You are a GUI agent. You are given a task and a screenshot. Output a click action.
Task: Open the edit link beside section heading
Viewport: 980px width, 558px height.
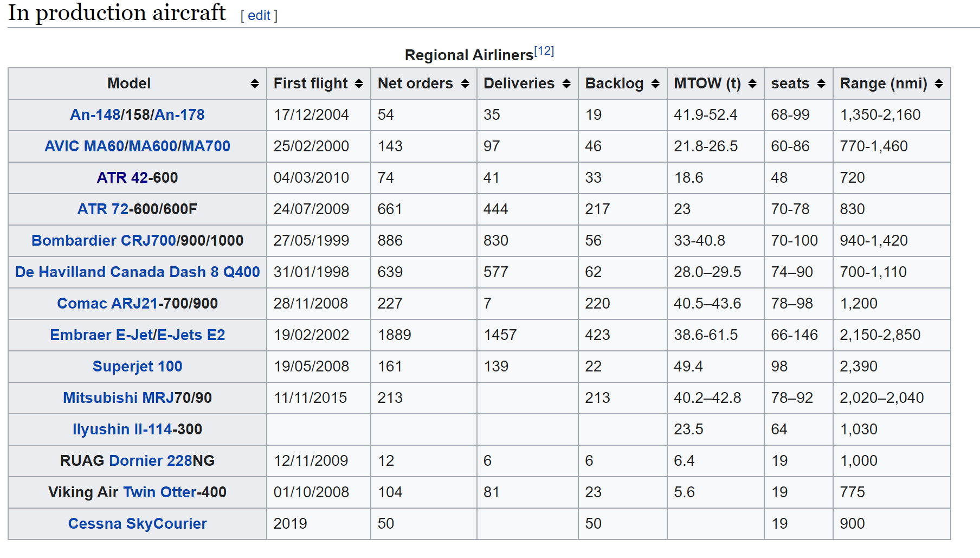tap(259, 16)
